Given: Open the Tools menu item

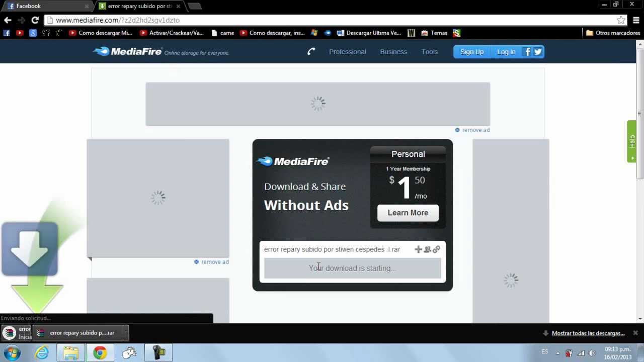Looking at the screenshot, I should click(x=430, y=52).
